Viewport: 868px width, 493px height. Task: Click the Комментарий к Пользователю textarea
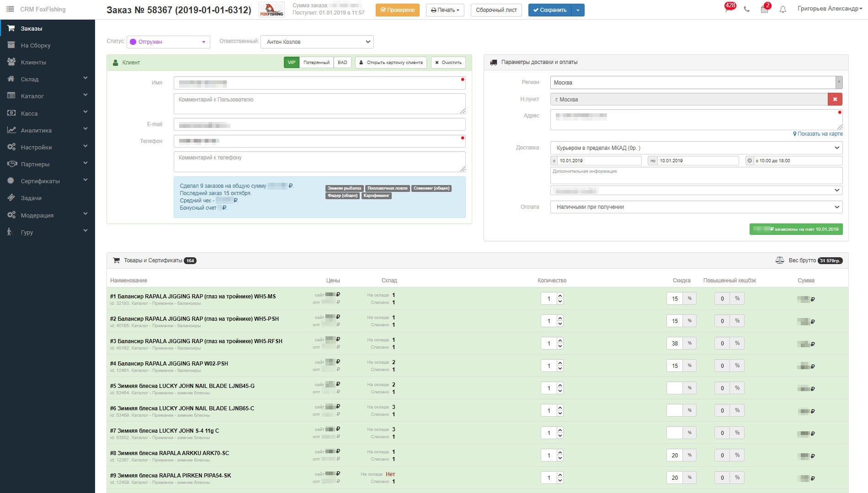click(320, 104)
